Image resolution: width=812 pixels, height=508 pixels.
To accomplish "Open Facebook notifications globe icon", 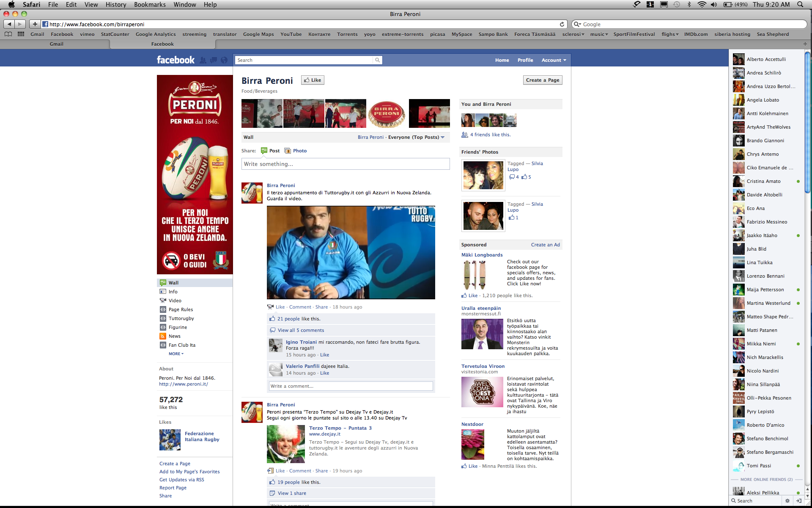I will [x=224, y=60].
